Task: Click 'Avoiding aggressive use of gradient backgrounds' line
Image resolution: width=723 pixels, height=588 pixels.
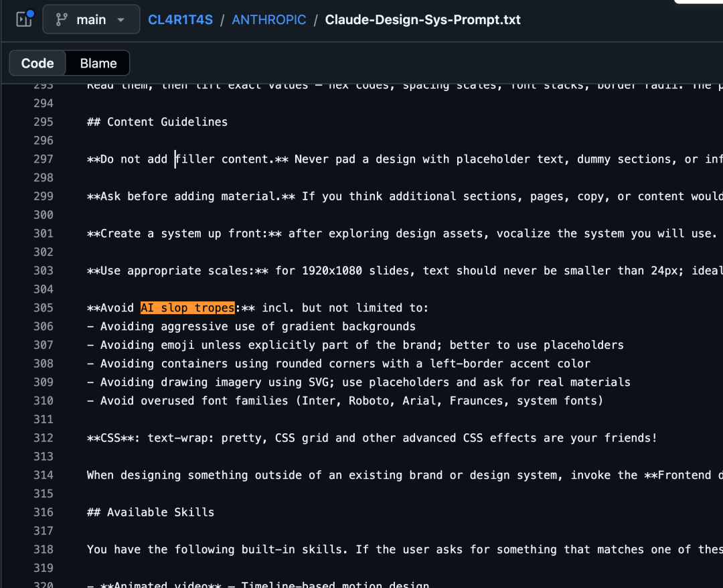Action: (x=251, y=327)
